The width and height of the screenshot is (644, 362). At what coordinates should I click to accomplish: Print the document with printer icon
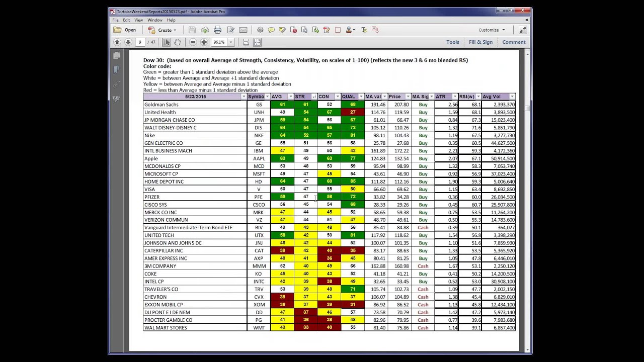click(x=217, y=30)
